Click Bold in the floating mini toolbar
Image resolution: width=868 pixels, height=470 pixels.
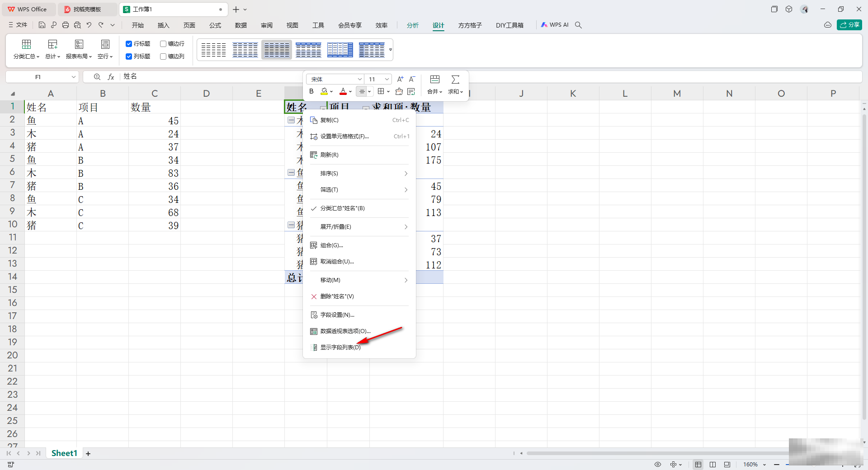[x=311, y=92]
